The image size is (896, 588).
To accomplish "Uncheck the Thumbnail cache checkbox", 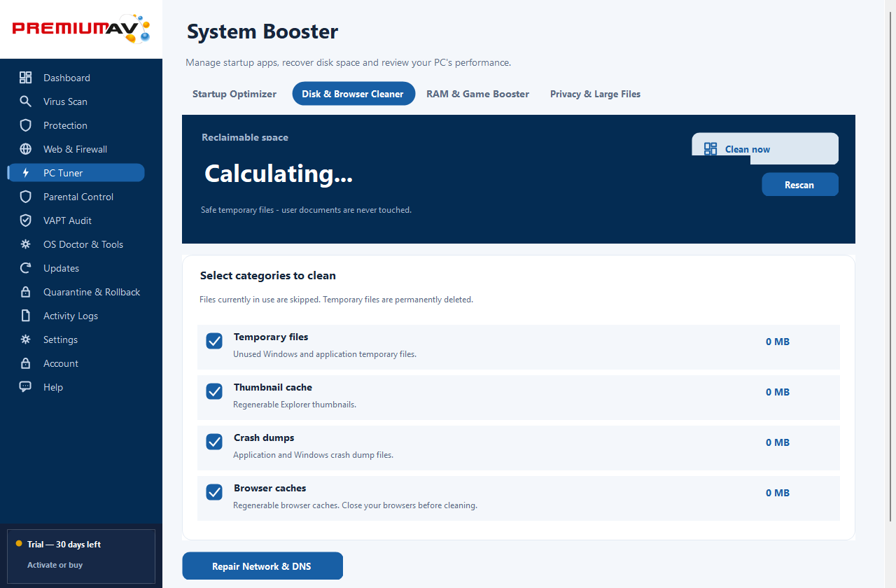I will tap(214, 391).
